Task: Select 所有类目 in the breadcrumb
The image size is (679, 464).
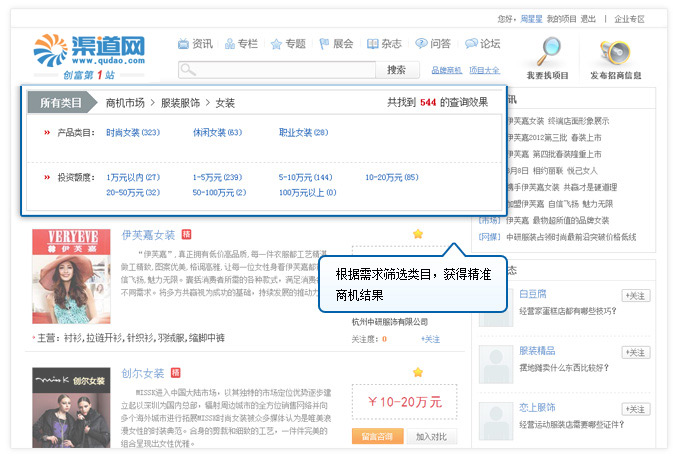Action: [61, 102]
